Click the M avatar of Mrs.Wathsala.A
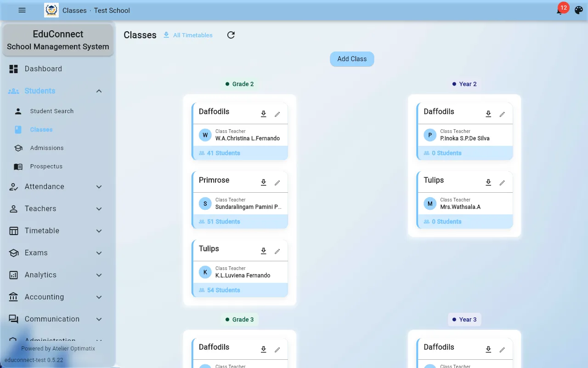The image size is (588, 368). click(430, 204)
